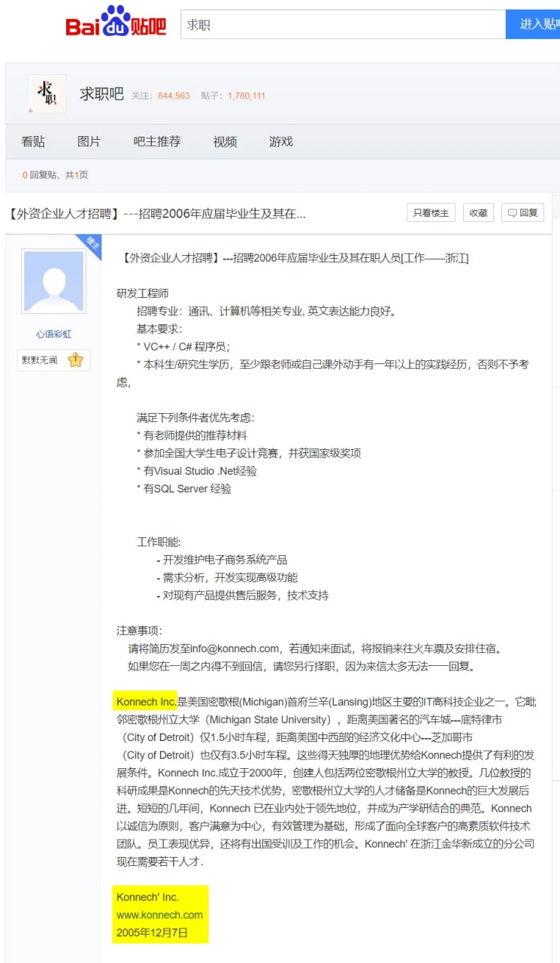Image resolution: width=560 pixels, height=963 pixels.
Task: Click the highlighted 'Konnech Inc.' in paragraph
Action: point(146,702)
